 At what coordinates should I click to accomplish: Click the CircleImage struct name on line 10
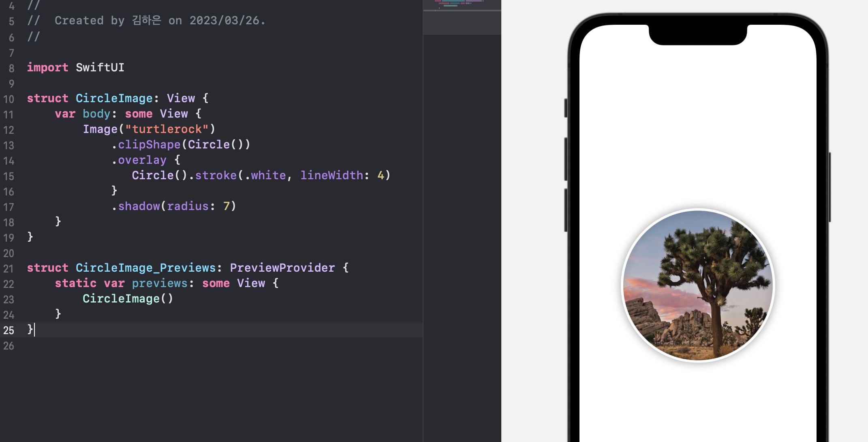[114, 99]
